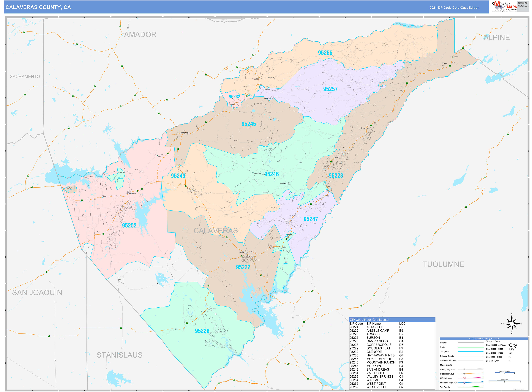This screenshot has width=532, height=392.
Task: Click "US Highways" in the legend
Action: [x=446, y=378]
